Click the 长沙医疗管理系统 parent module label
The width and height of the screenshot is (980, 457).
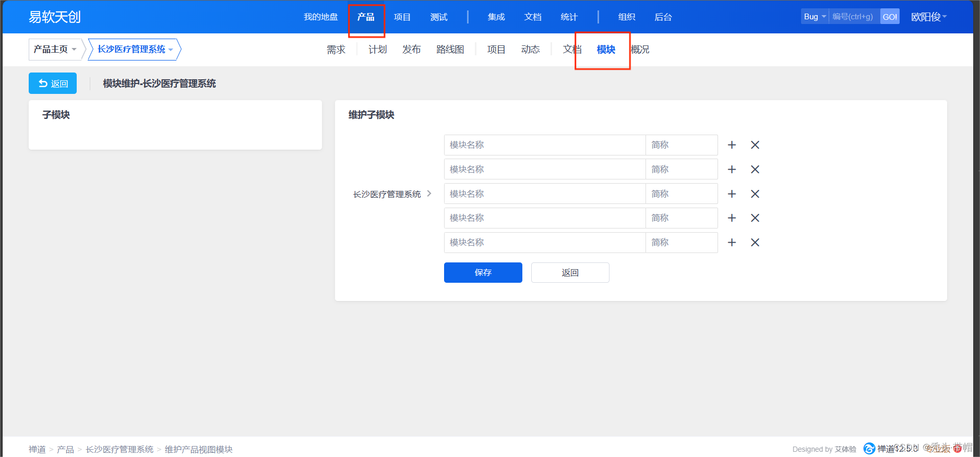[x=387, y=194]
